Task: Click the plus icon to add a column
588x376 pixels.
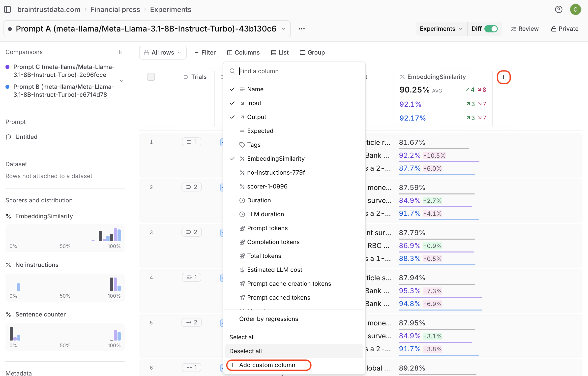Action: pyautogui.click(x=503, y=77)
